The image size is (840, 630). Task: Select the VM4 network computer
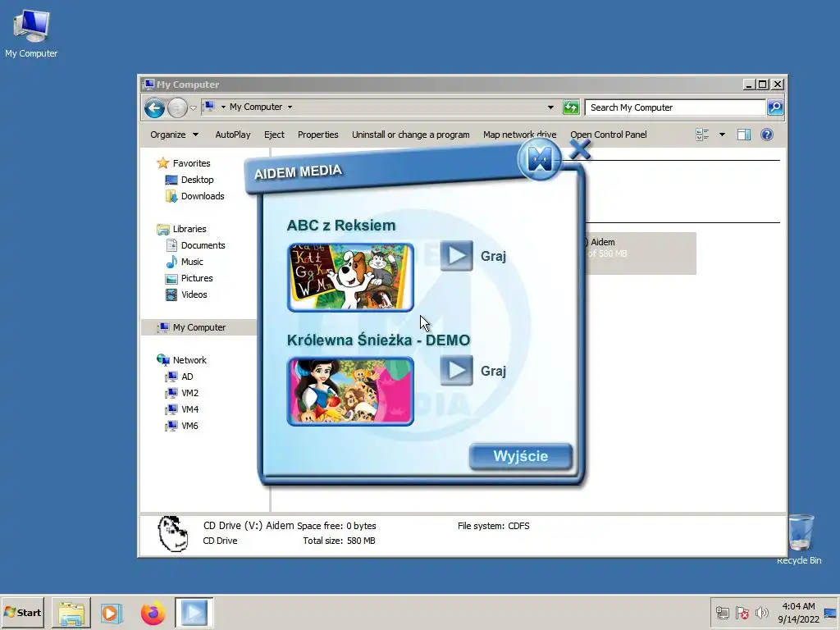pos(182,409)
